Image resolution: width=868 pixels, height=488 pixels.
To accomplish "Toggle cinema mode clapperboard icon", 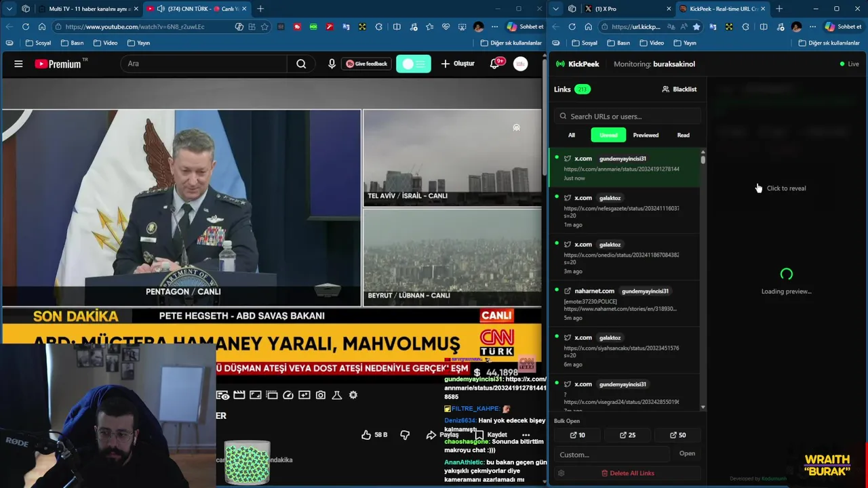I will tap(239, 395).
